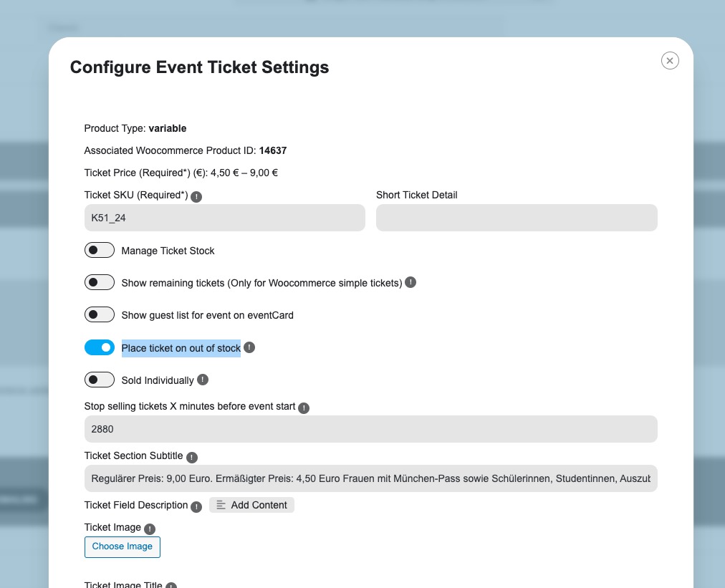Open Add Content for ticket field description
Viewport: 725px width, 588px height.
[x=251, y=505]
